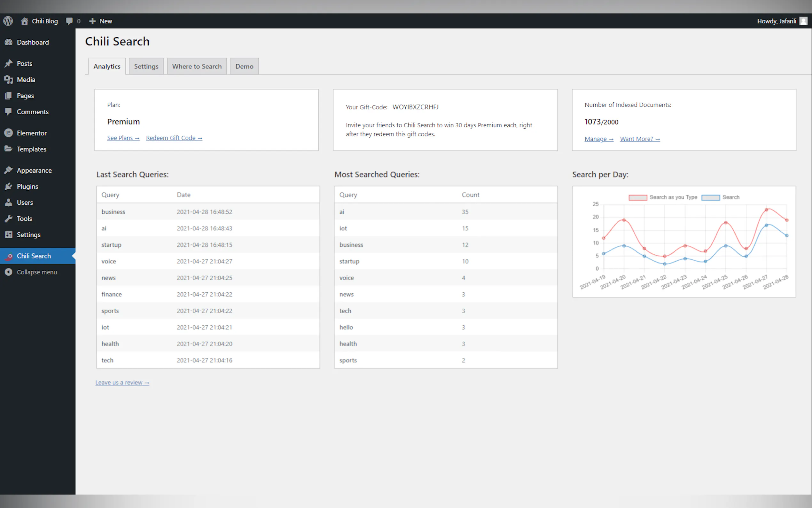Image resolution: width=812 pixels, height=508 pixels.
Task: Click the 2021-04-27 red chart point
Action: pos(766,210)
